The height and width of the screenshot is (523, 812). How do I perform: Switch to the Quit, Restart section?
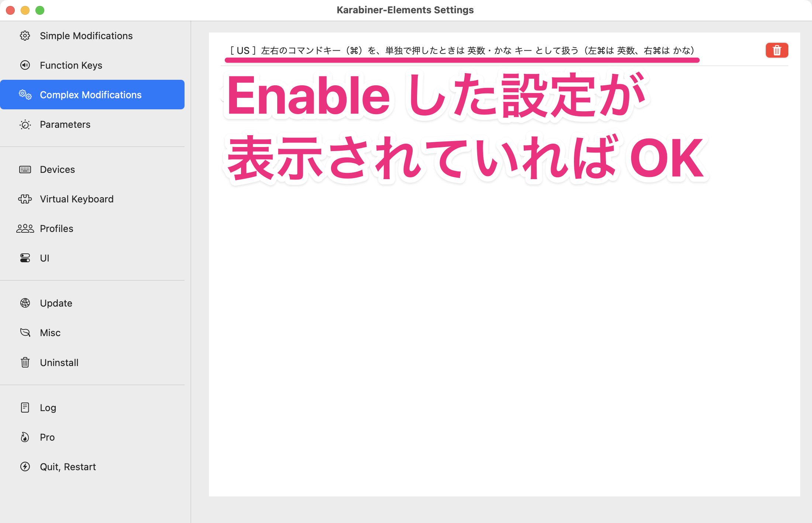point(68,466)
